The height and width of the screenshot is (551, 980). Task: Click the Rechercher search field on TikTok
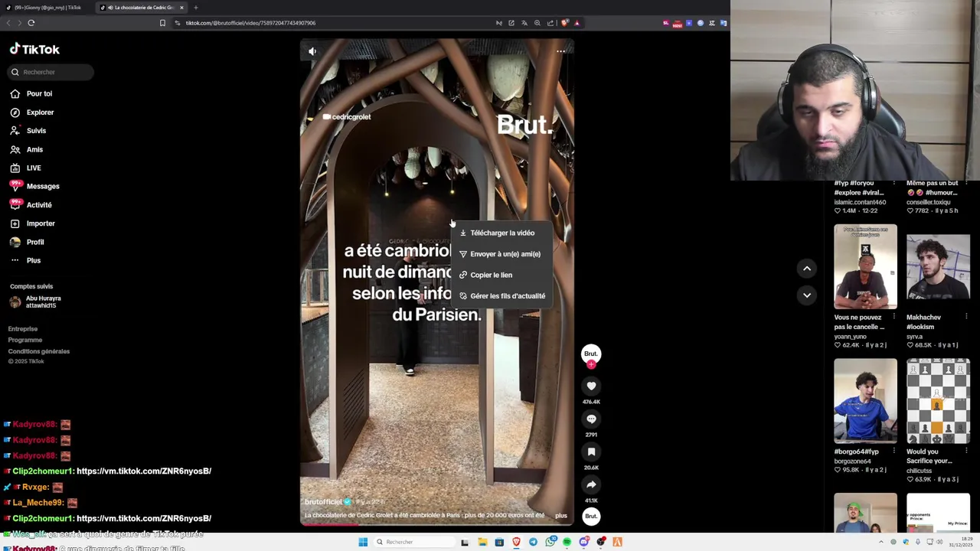click(51, 72)
